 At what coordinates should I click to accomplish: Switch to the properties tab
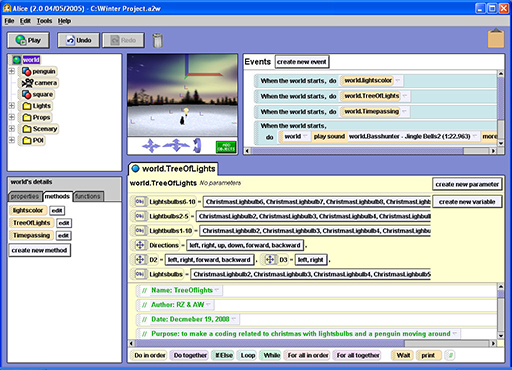coord(25,196)
